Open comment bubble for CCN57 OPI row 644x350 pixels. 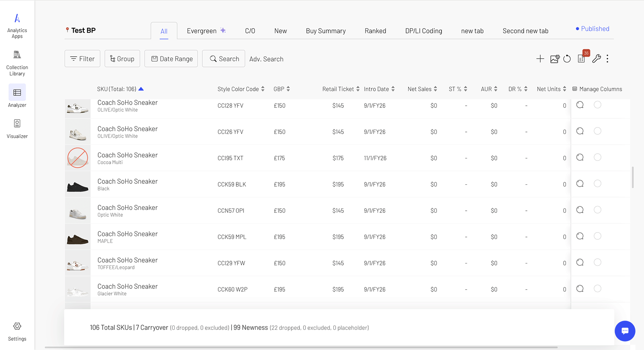580,210
